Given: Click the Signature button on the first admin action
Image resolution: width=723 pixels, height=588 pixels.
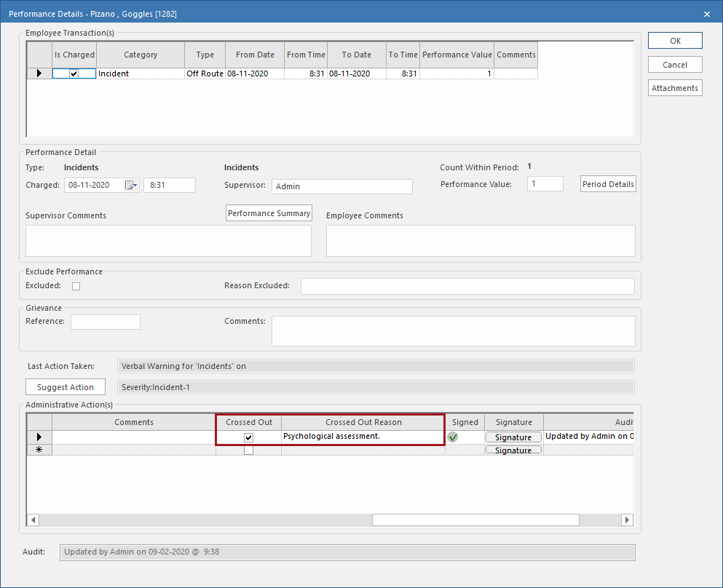Looking at the screenshot, I should pyautogui.click(x=513, y=437).
